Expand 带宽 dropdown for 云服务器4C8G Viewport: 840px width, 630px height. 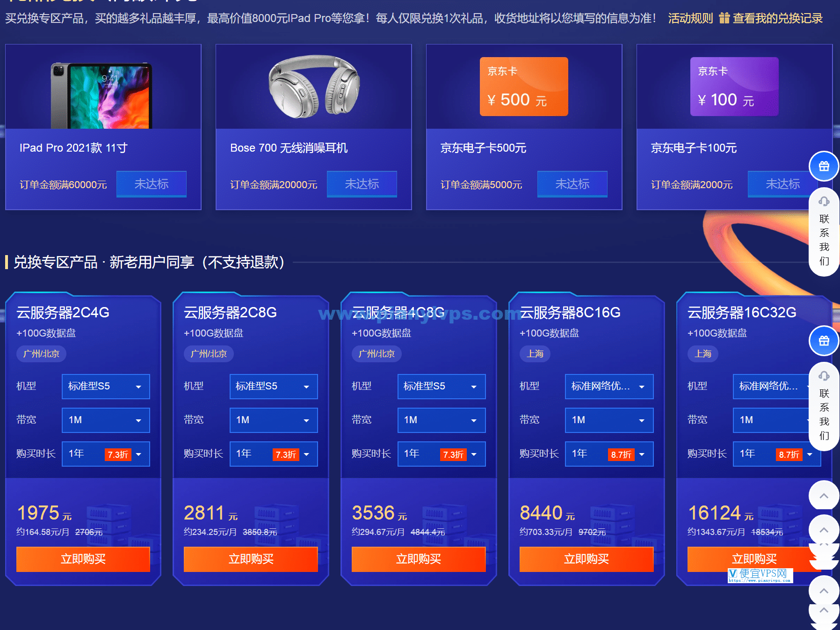(442, 420)
